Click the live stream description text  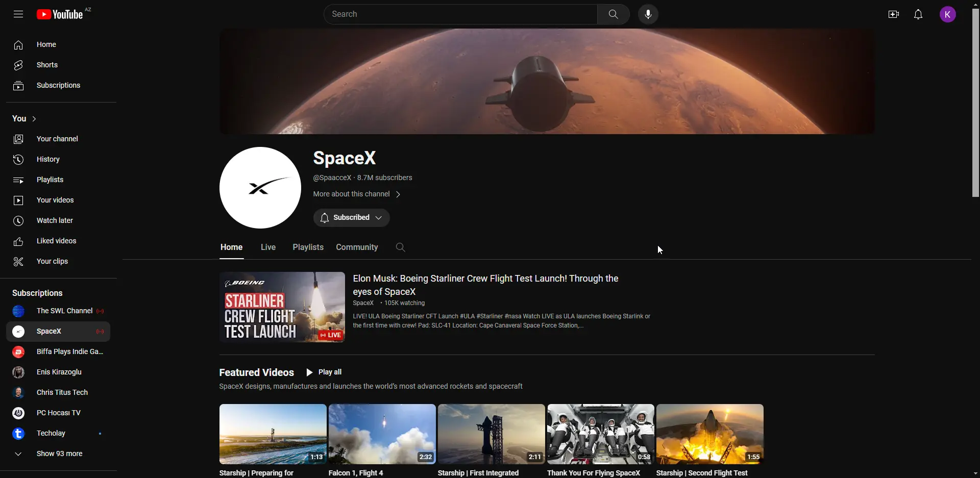click(502, 321)
